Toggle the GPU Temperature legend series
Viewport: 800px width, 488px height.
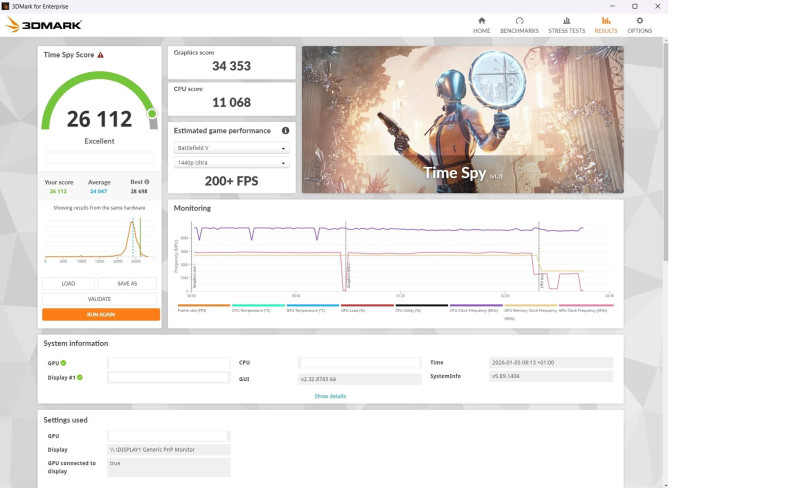312,308
